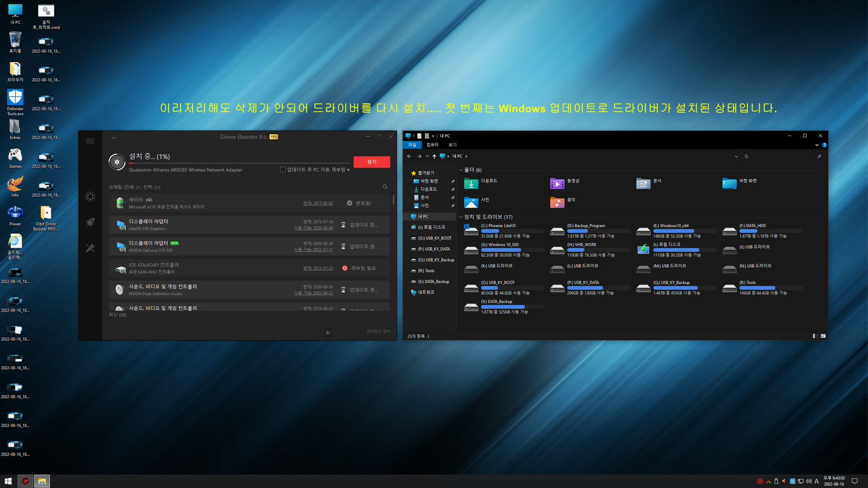868x488 pixels.
Task: Select (Q:) USB_KY_Backup in navigation pane
Action: point(436,260)
